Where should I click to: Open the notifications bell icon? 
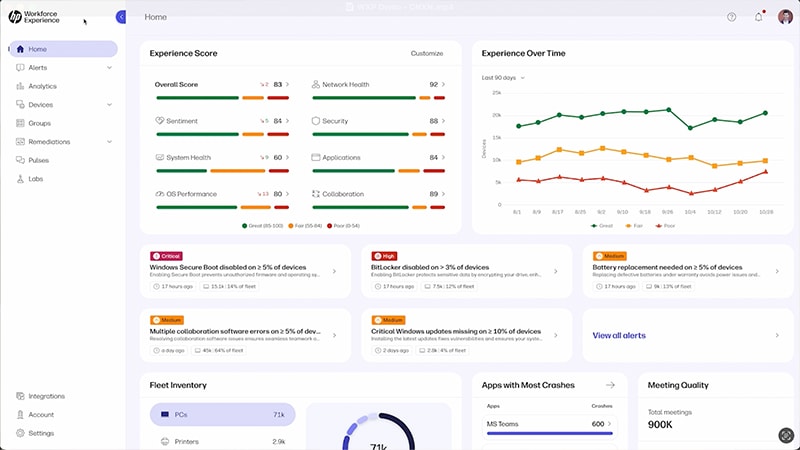pos(758,17)
